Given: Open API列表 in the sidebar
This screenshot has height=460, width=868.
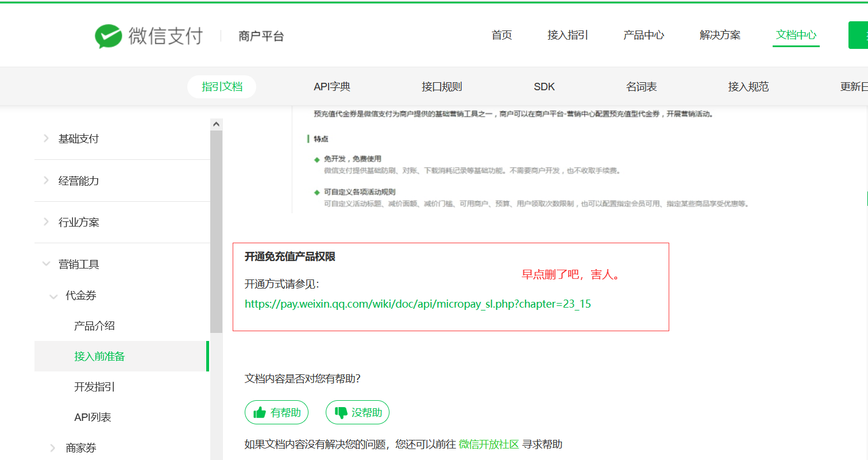Looking at the screenshot, I should [92, 417].
